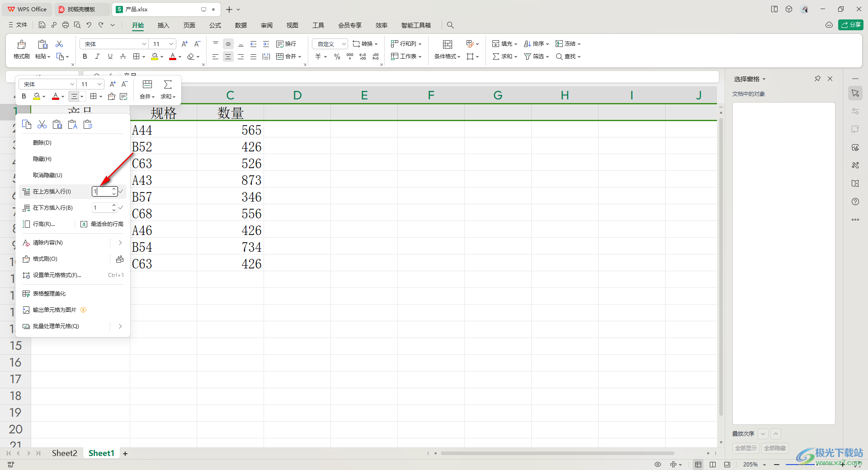Image resolution: width=868 pixels, height=470 pixels.
Task: Expand 批量处理单元格 submenu
Action: click(x=120, y=326)
